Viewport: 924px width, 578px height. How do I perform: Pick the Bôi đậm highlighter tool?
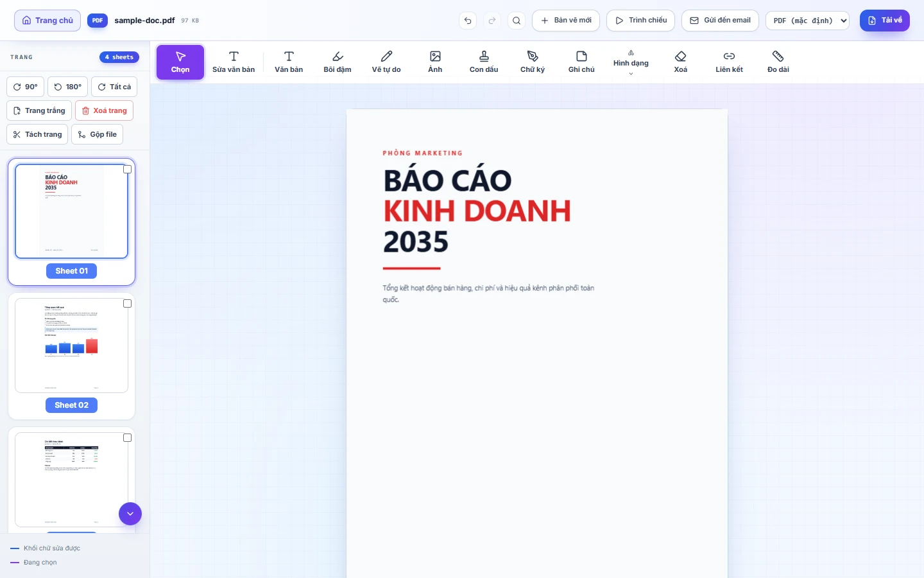coord(338,62)
